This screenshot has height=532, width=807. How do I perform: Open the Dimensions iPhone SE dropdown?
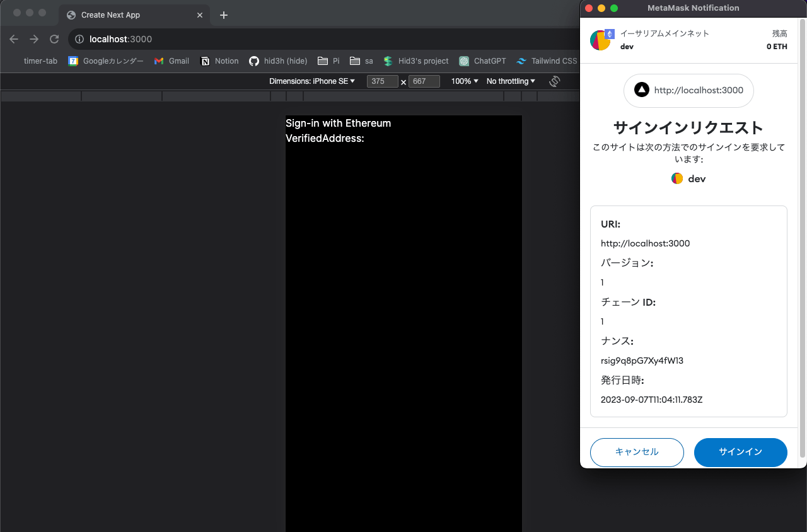(312, 81)
